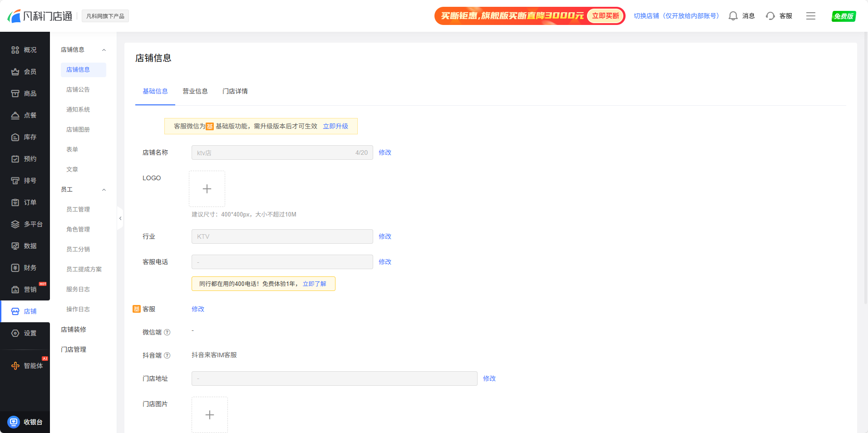Select 店铺公告 in the submenu
This screenshot has height=433, width=868.
(x=78, y=90)
